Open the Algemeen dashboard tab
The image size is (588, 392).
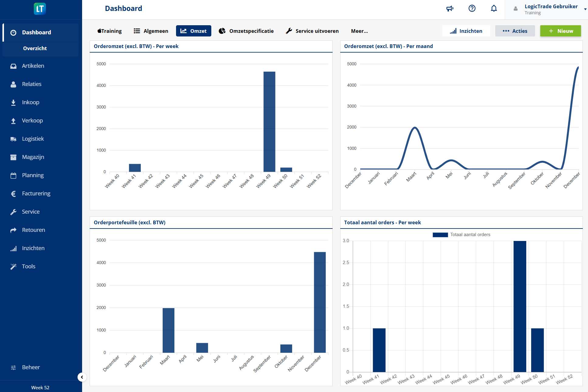(150, 31)
